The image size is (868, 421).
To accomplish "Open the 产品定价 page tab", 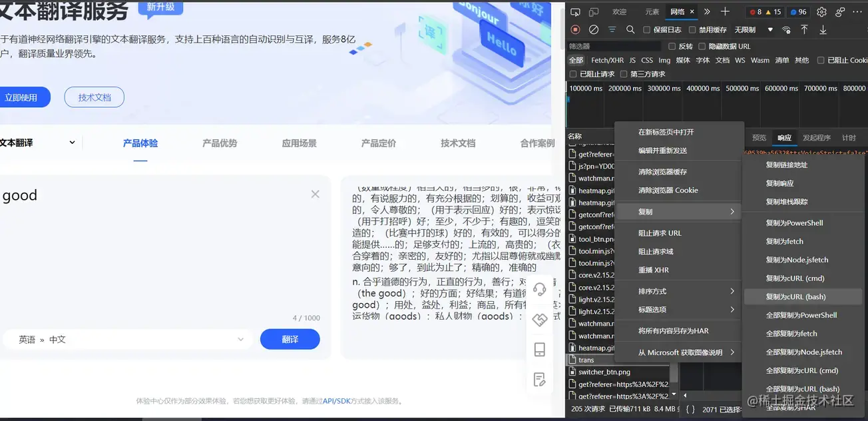I will point(378,143).
